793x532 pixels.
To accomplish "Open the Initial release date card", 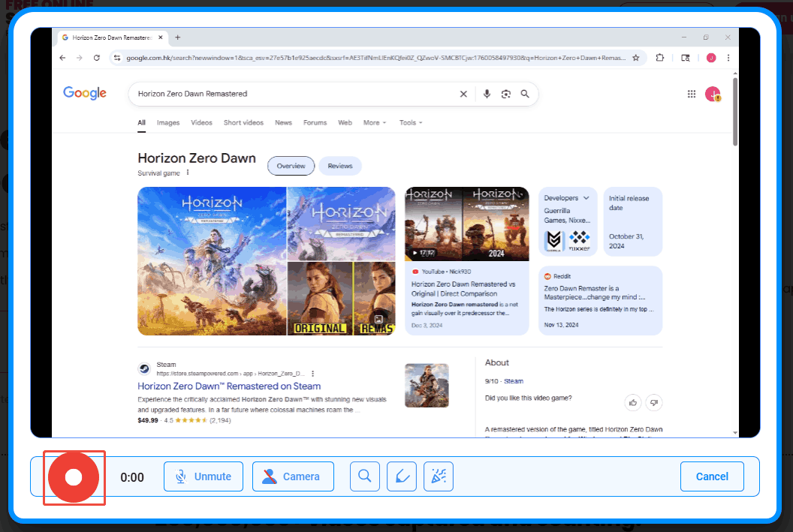I will (x=633, y=222).
